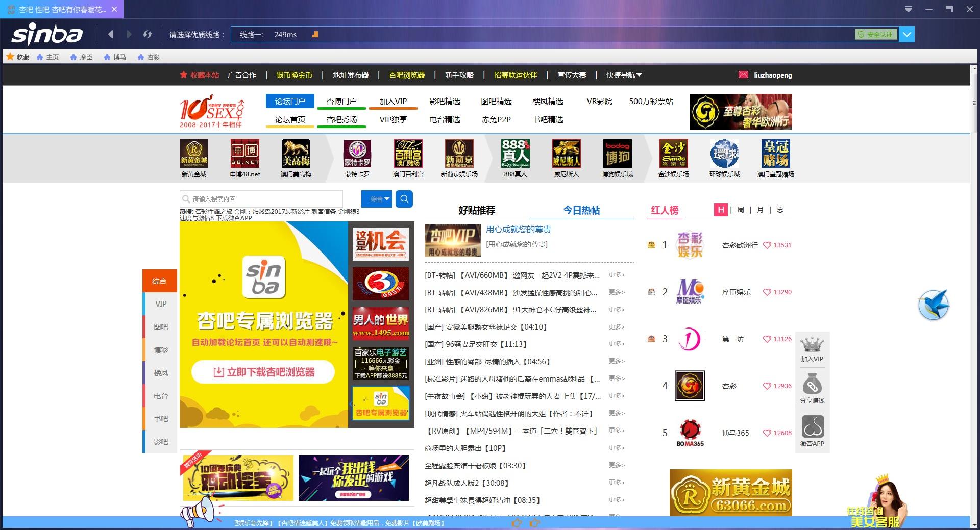Go back with the browser back arrow
The image size is (980, 530).
[x=110, y=34]
